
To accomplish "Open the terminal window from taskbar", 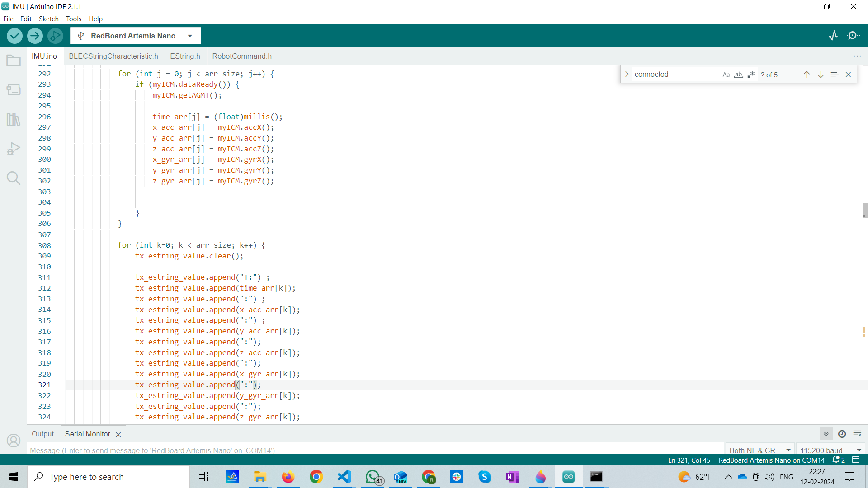I will pyautogui.click(x=596, y=477).
